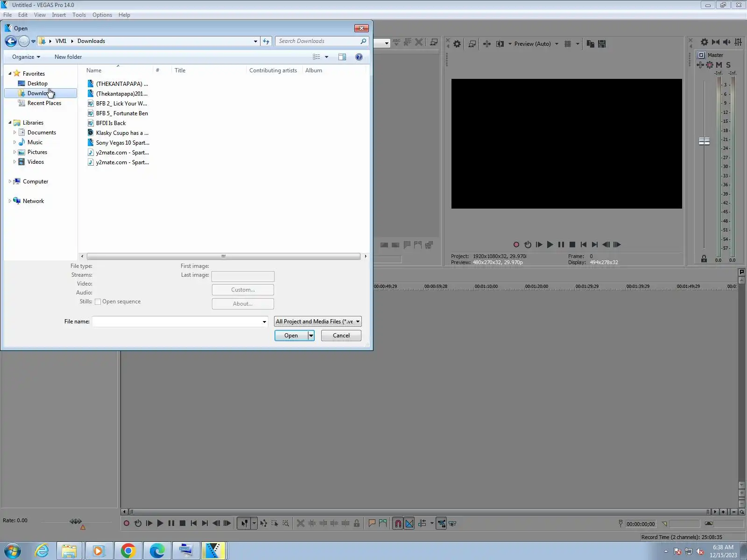Click the Downmix Output icon
Viewport: 747px width, 560px height.
[716, 42]
